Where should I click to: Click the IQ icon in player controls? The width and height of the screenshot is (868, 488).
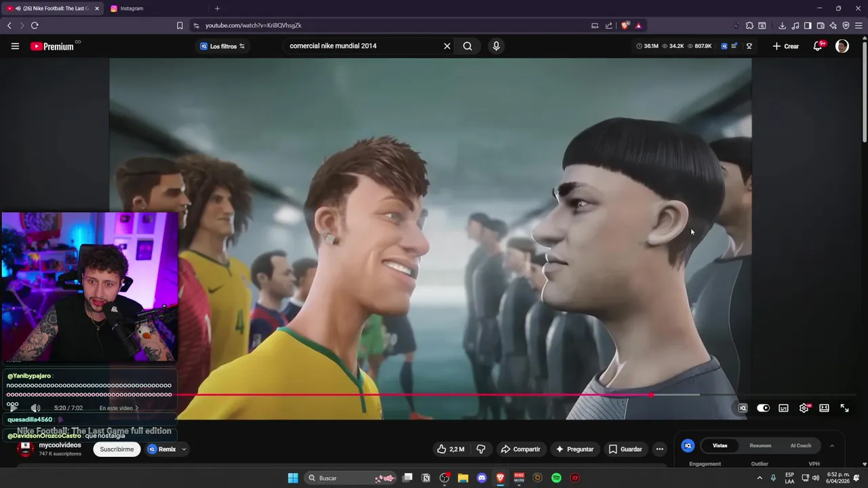[743, 408]
